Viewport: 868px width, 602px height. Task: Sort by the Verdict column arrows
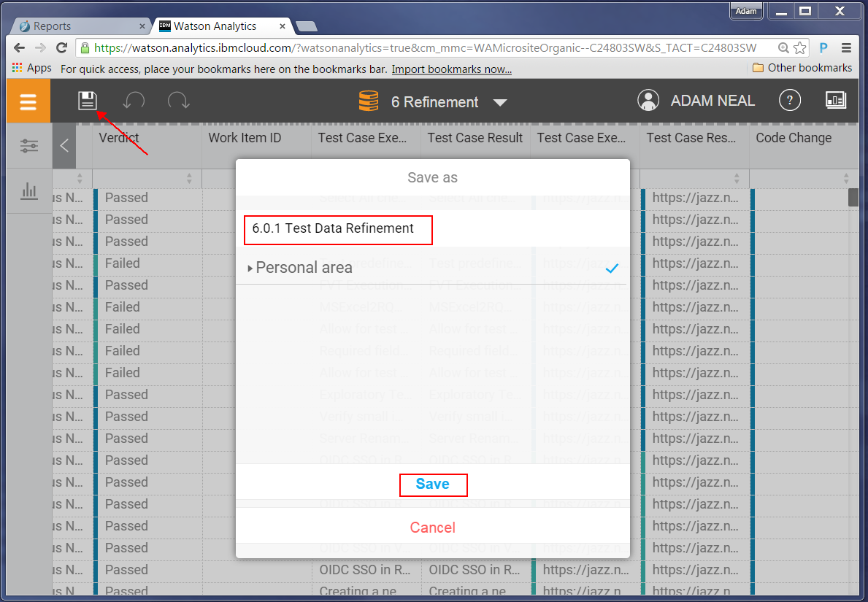pyautogui.click(x=189, y=179)
